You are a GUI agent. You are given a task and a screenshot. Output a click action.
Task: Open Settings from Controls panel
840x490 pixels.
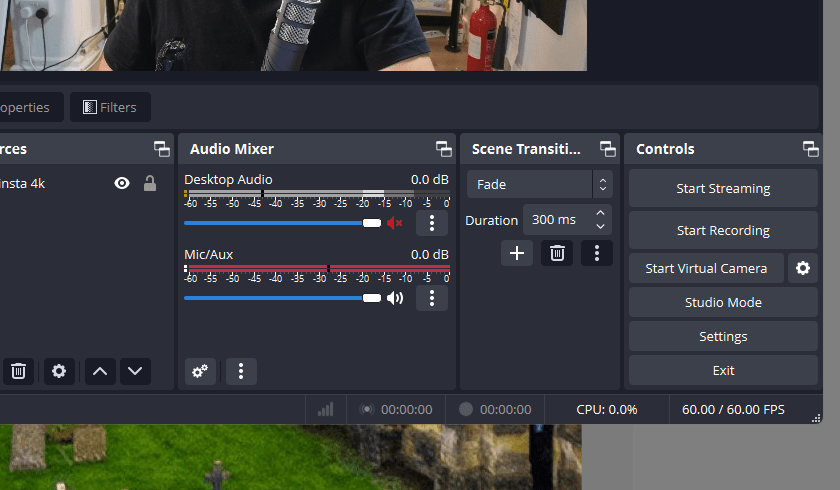tap(723, 336)
